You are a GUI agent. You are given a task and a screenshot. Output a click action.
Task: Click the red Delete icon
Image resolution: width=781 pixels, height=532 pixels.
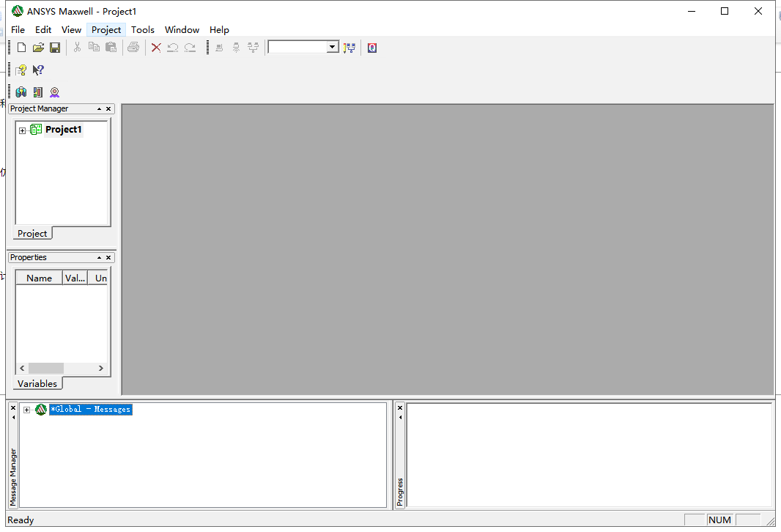coord(155,47)
